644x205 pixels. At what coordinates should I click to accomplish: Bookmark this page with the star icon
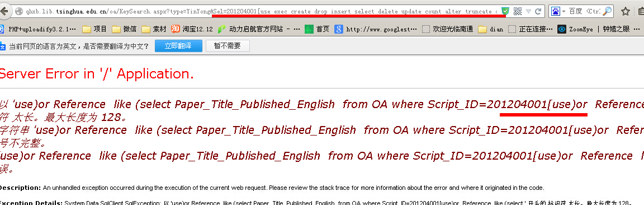[x=625, y=11]
